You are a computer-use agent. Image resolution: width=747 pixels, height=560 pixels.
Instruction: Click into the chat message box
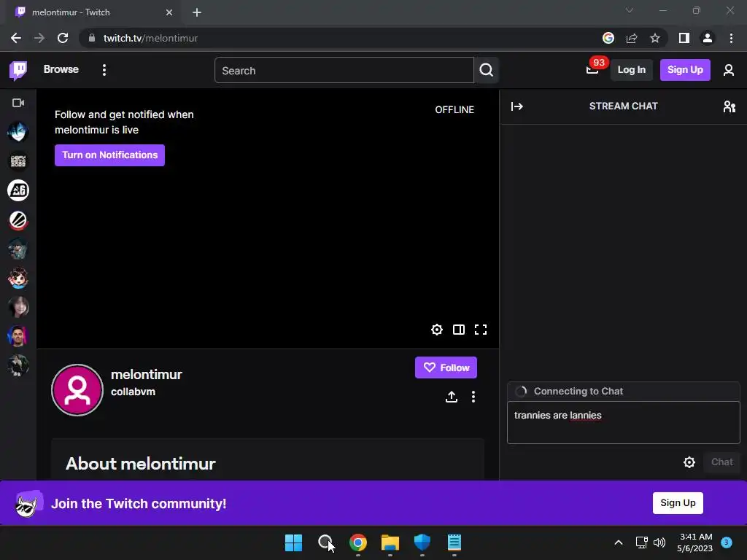[x=623, y=422]
